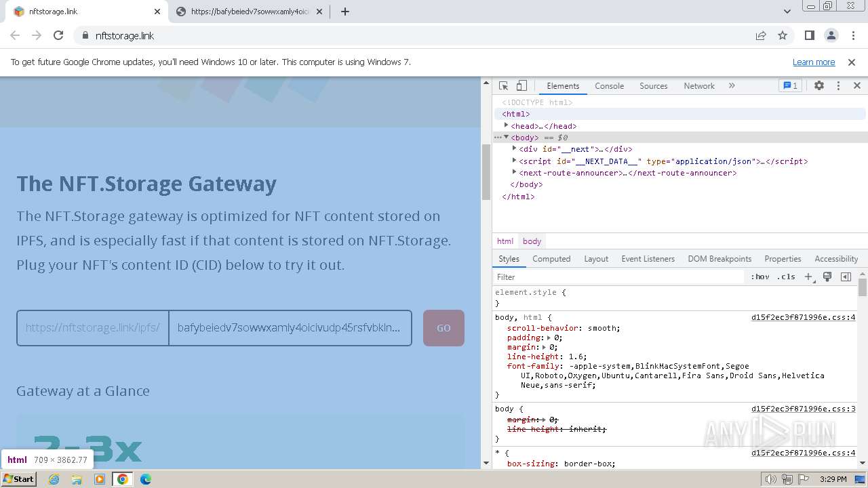Expand the next-route-announcer node
Viewport: 868px width, 488px height.
(514, 172)
